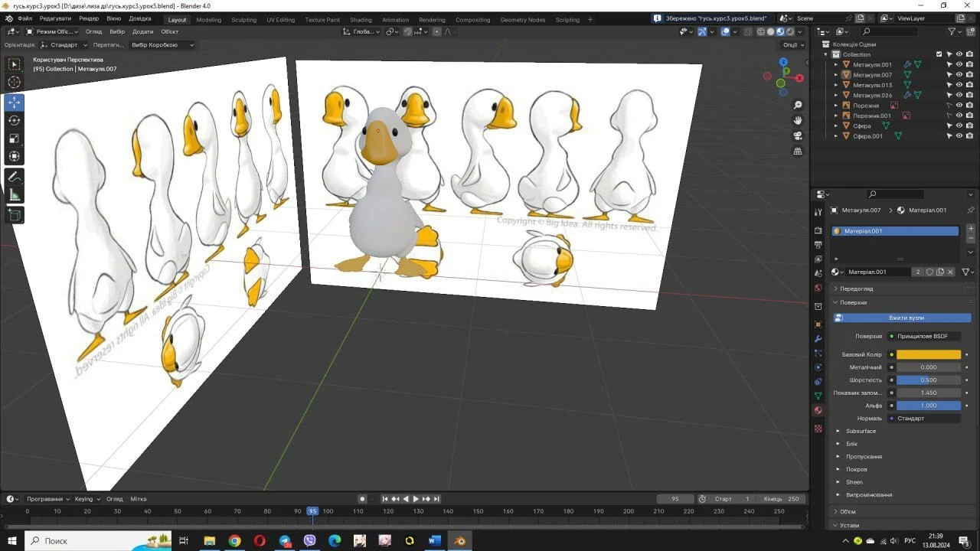Toggle the camera view icon
This screenshot has height=551, width=980.
point(798,135)
